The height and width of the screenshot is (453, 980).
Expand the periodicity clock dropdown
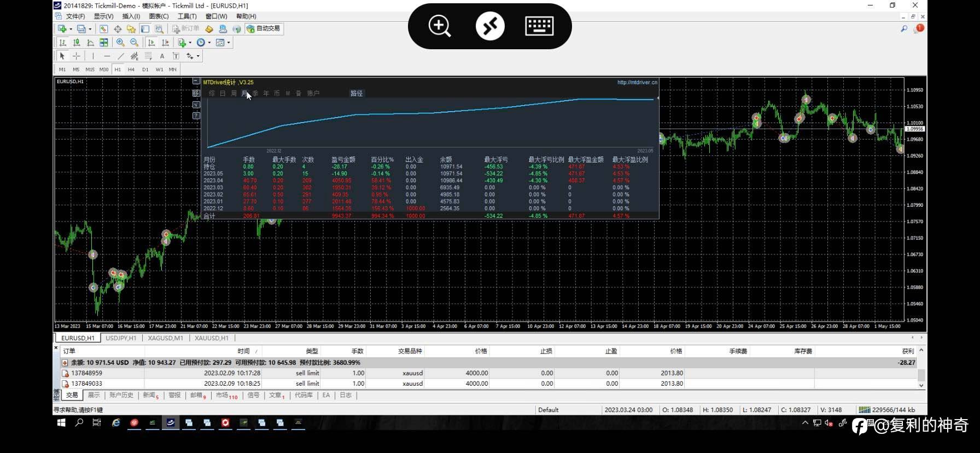pyautogui.click(x=209, y=43)
